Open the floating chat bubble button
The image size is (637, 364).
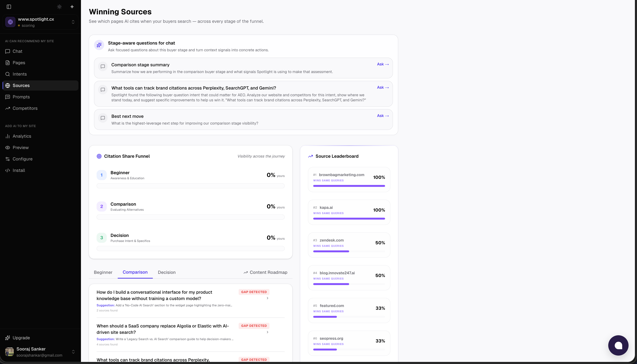click(x=618, y=345)
